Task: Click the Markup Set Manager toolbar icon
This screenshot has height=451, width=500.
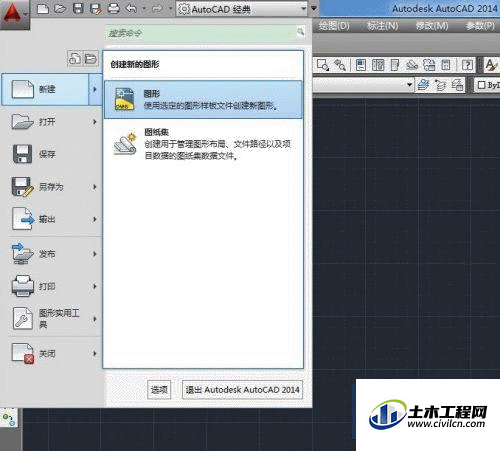Action: click(429, 65)
